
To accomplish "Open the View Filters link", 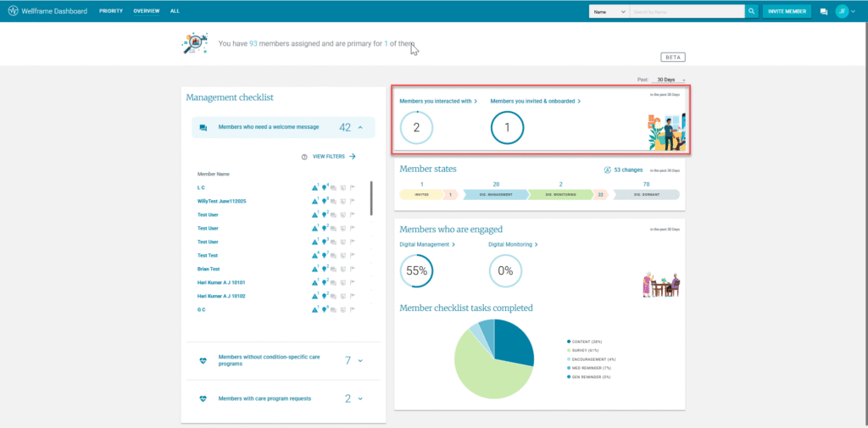I will coord(334,157).
